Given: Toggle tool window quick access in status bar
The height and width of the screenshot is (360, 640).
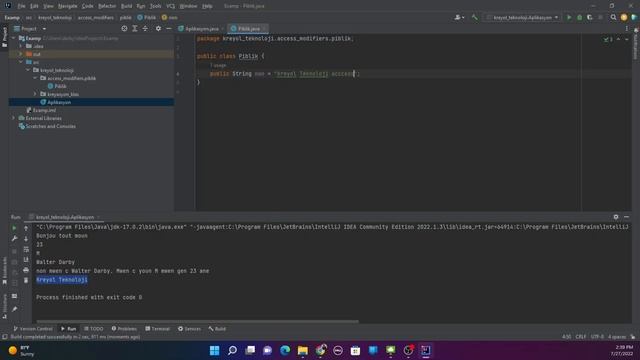Looking at the screenshot, I should click(x=4, y=337).
